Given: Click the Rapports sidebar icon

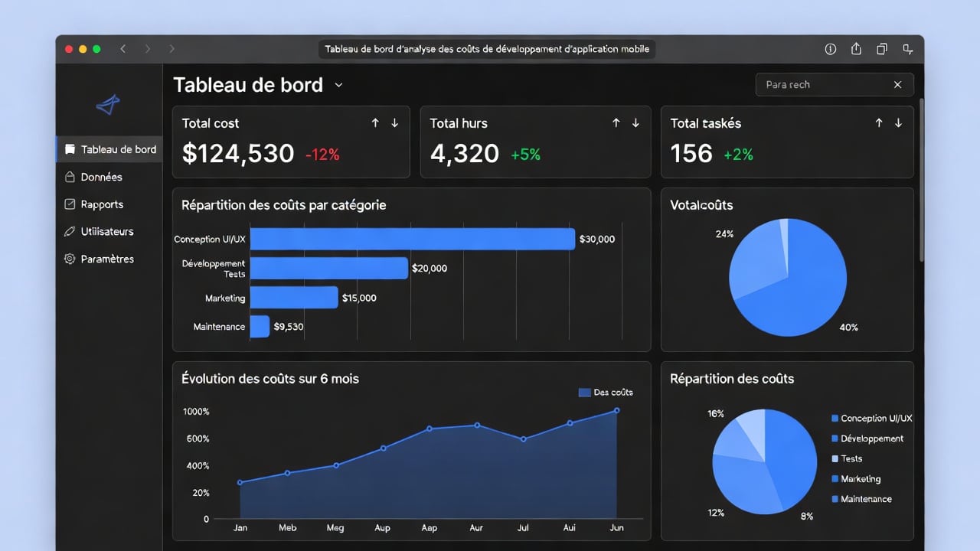Looking at the screenshot, I should (x=70, y=204).
